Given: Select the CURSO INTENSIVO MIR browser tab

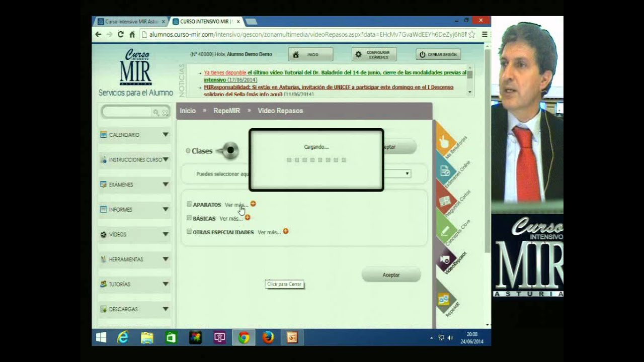Looking at the screenshot, I should [x=206, y=22].
